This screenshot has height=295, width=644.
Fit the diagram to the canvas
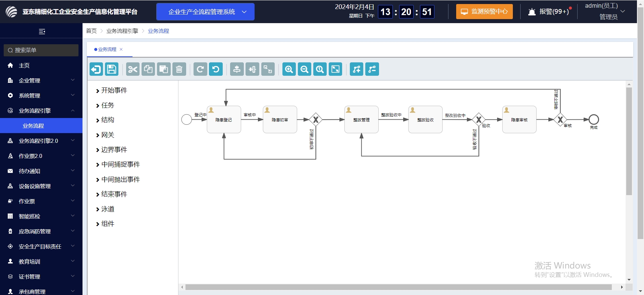pyautogui.click(x=335, y=69)
